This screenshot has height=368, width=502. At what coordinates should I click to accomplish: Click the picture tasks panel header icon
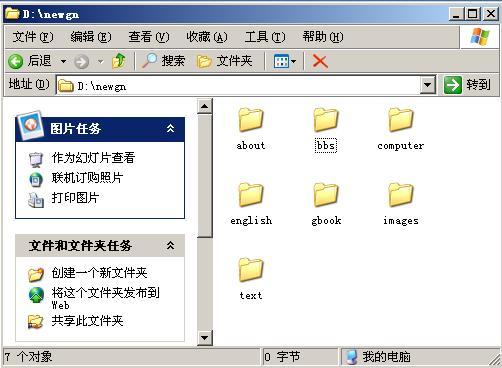30,125
